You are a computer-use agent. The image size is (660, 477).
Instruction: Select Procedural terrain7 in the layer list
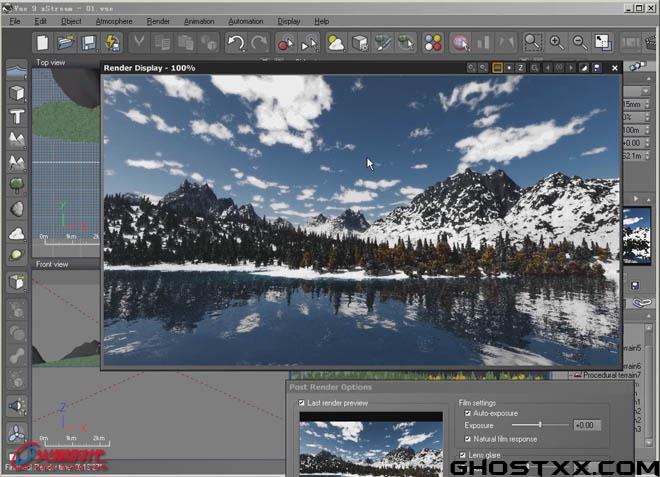tap(612, 375)
